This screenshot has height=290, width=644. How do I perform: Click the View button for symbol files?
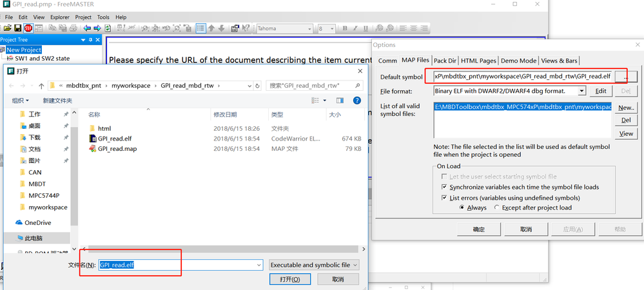point(626,133)
